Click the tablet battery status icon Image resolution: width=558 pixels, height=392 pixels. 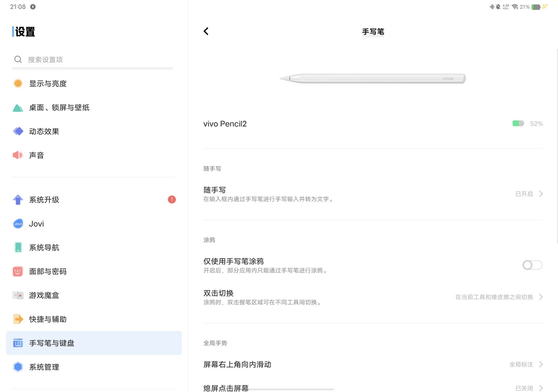point(536,7)
